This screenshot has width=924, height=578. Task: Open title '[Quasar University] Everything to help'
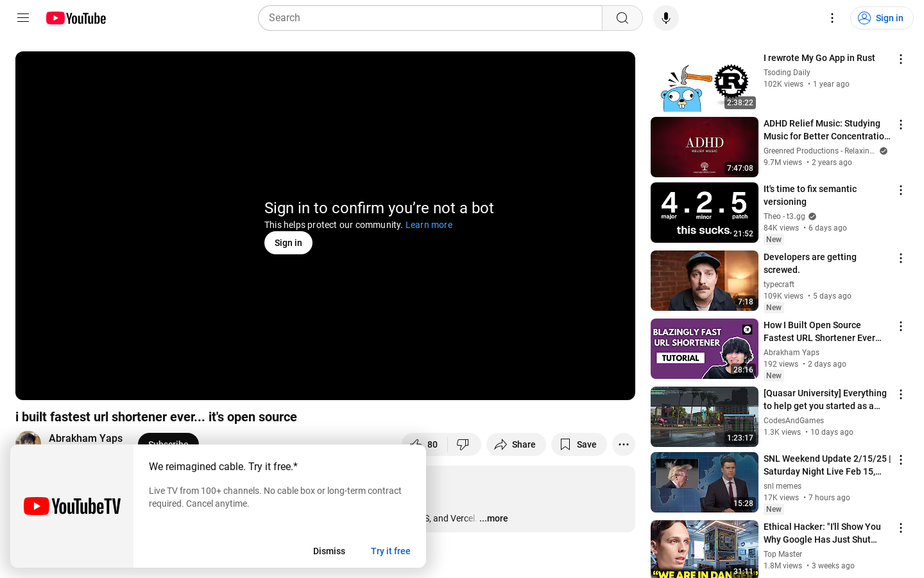point(825,399)
